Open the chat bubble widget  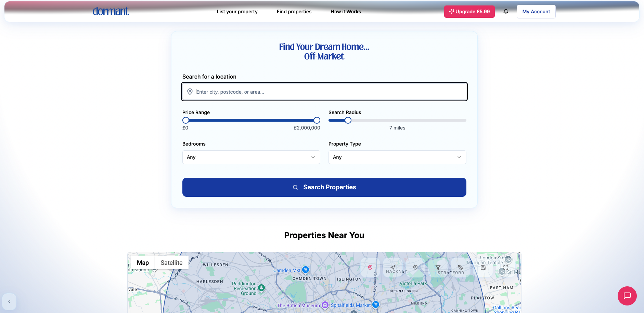[x=627, y=296]
